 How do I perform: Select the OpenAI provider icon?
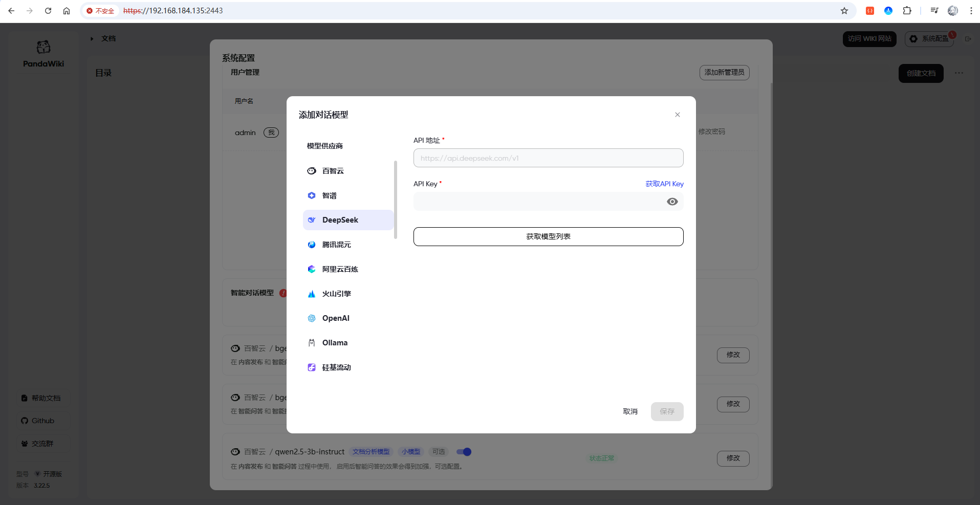(312, 318)
